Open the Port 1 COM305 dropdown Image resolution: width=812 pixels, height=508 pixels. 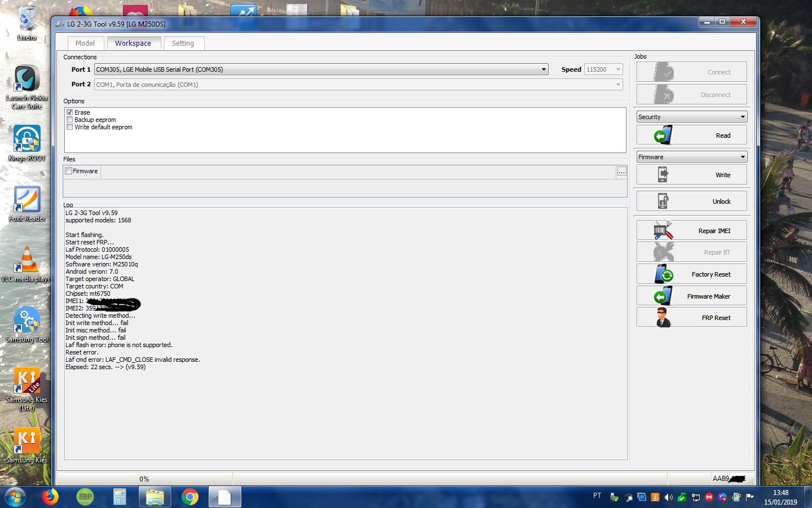click(x=321, y=69)
